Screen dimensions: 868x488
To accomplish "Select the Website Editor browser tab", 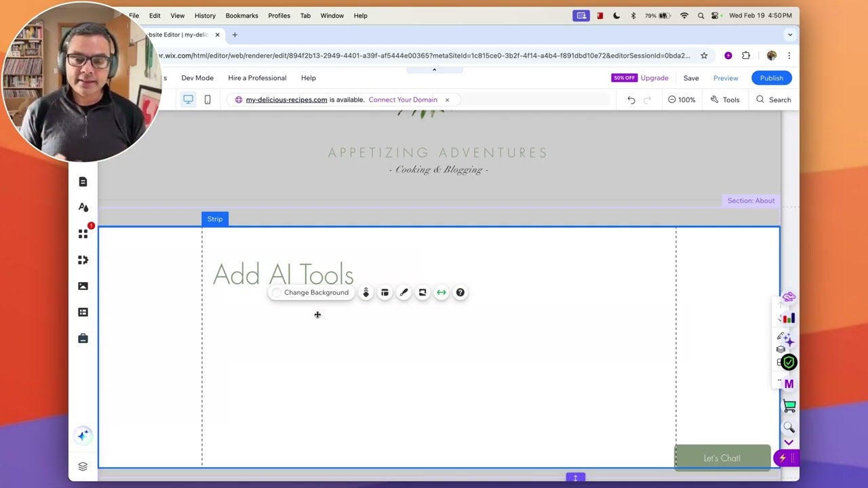I will (176, 35).
